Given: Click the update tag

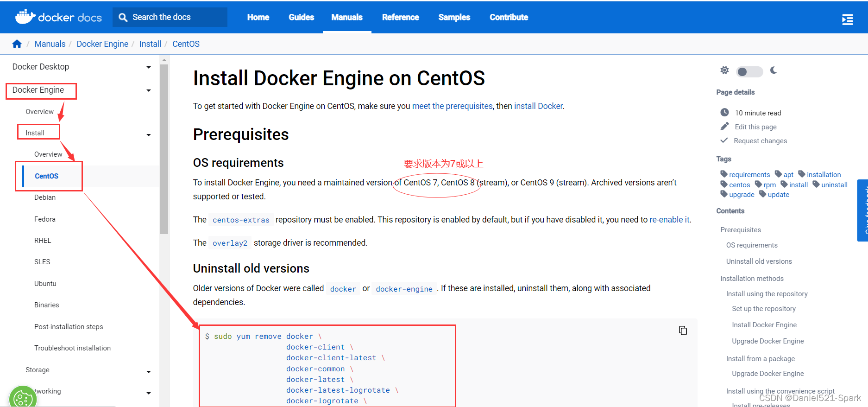Looking at the screenshot, I should pyautogui.click(x=778, y=195).
